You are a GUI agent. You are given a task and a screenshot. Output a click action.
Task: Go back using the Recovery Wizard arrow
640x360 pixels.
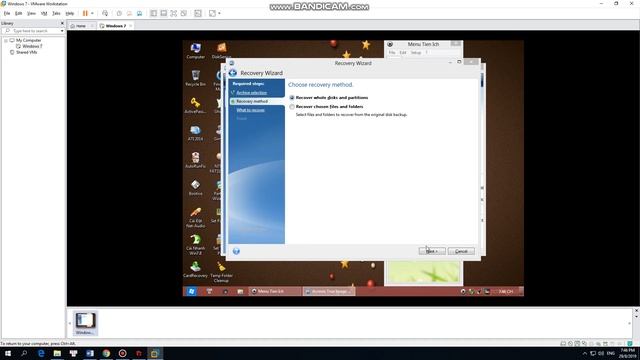pos(233,73)
